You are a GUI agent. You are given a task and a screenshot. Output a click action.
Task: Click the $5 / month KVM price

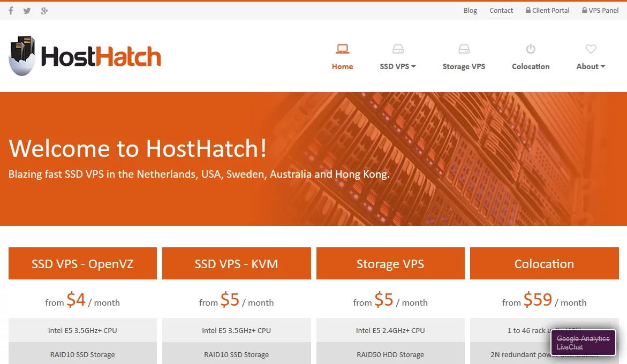(x=236, y=300)
